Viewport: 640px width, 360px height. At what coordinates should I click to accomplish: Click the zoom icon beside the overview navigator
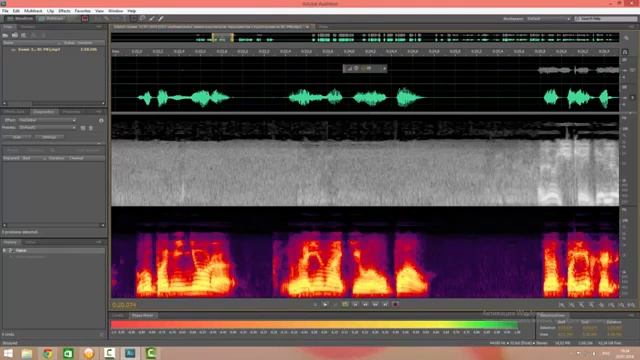(x=626, y=38)
